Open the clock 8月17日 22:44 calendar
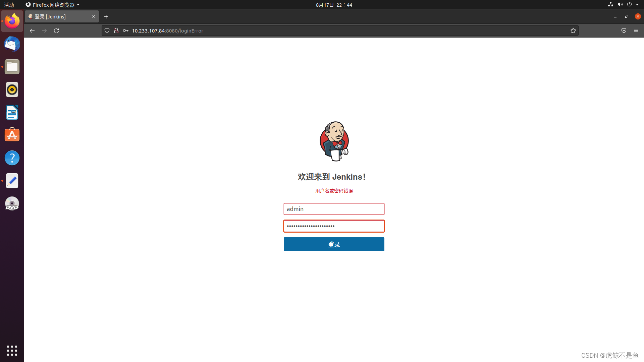Viewport: 644px width, 362px height. click(334, 5)
